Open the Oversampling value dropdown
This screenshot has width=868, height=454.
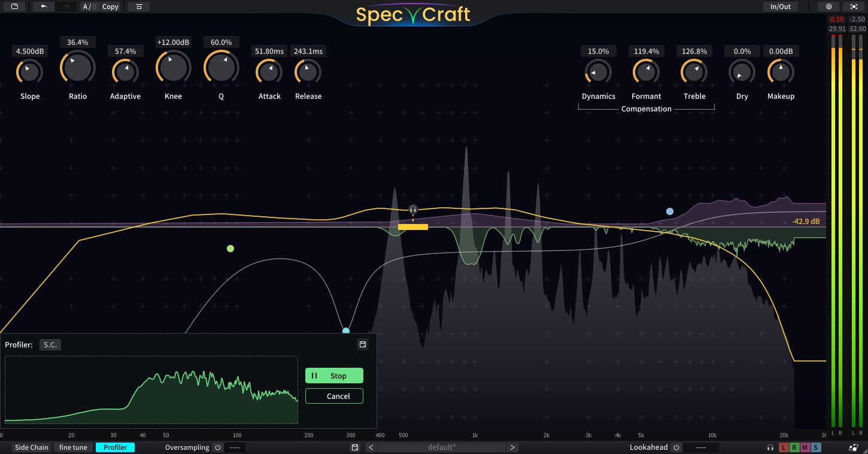coord(235,447)
